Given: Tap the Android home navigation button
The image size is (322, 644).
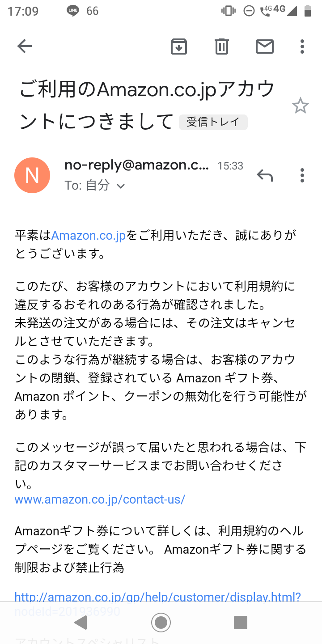Looking at the screenshot, I should (161, 622).
